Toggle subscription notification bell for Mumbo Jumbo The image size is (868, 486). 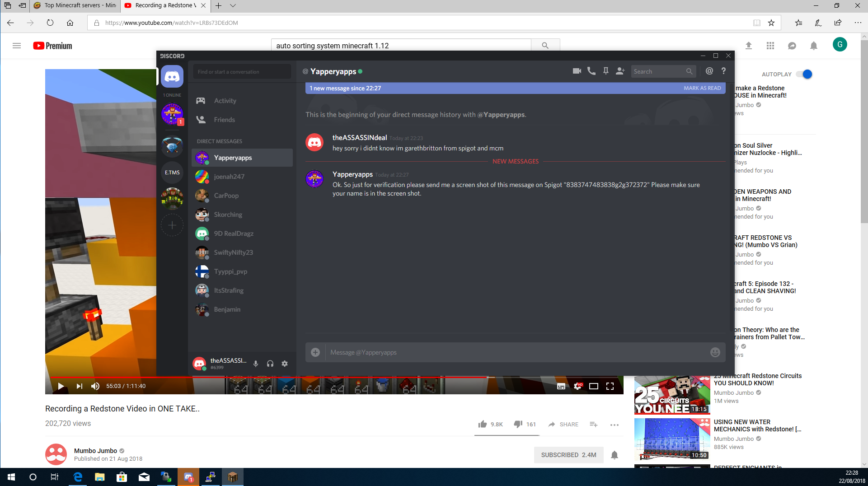coord(615,455)
